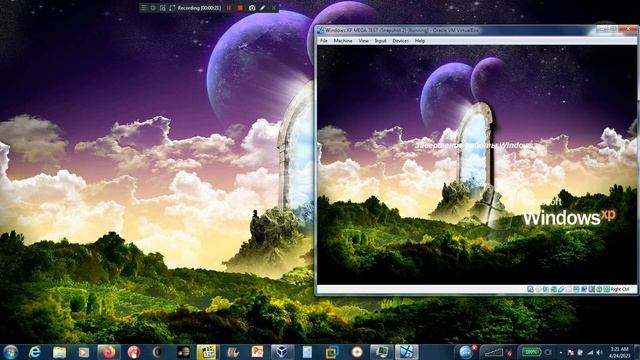Click the recorder region capture icon
Screen dimensions: 640x360
(x=162, y=8)
